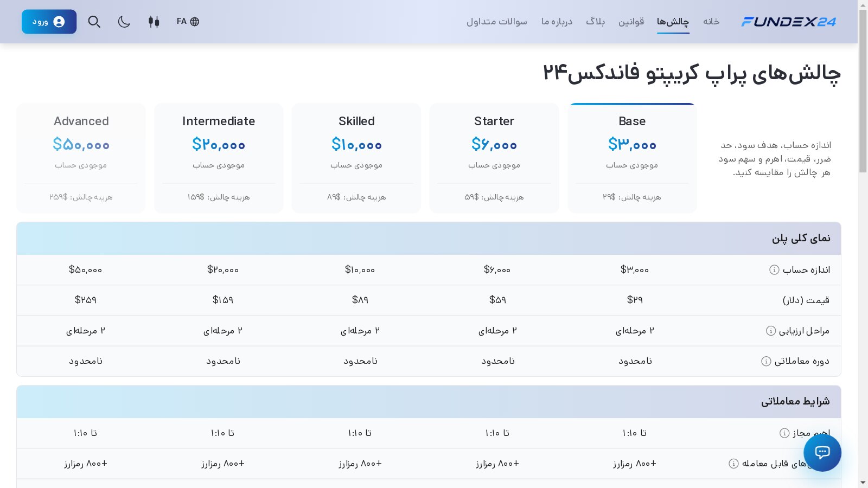Click info icon beside قابل معامله row
This screenshot has width=868, height=488.
tap(733, 464)
